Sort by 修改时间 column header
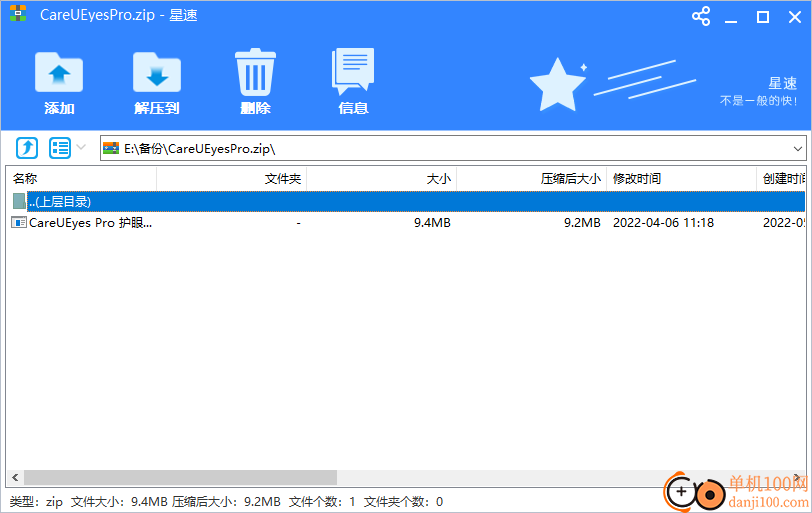Image resolution: width=812 pixels, height=513 pixels. 682,179
